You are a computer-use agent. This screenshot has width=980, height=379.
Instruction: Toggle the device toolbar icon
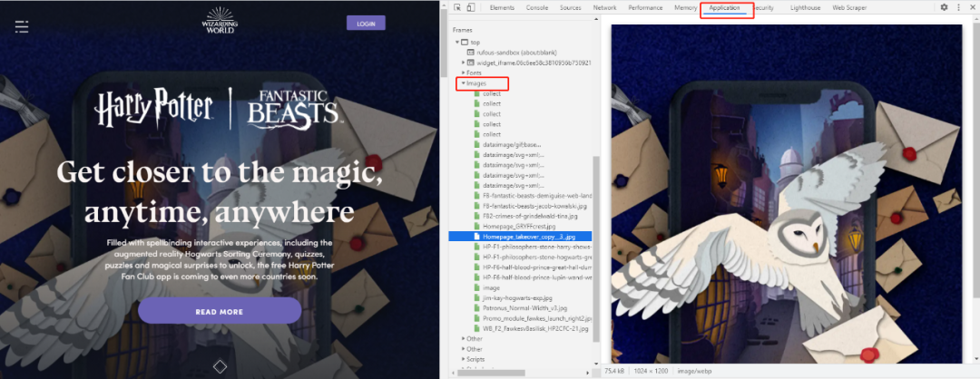(x=471, y=7)
